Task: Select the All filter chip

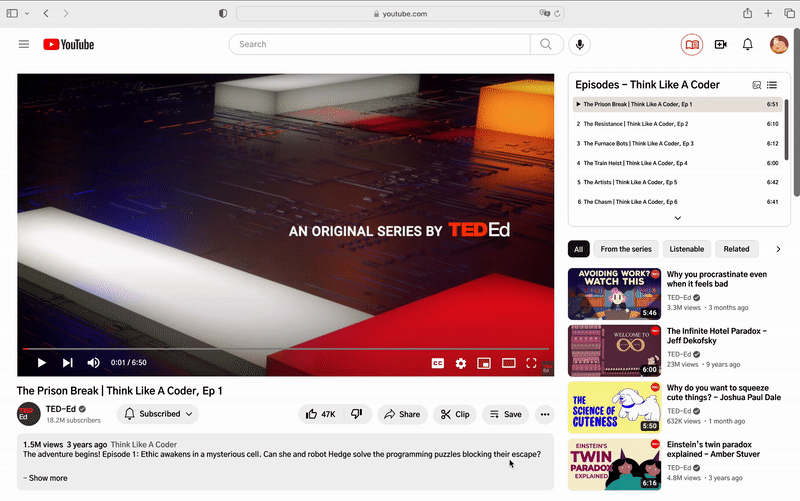Action: 579,249
